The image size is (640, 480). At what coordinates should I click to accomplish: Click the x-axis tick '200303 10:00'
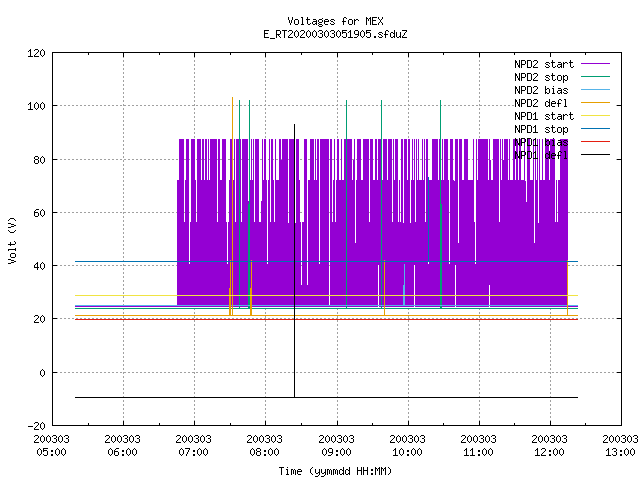407,446
